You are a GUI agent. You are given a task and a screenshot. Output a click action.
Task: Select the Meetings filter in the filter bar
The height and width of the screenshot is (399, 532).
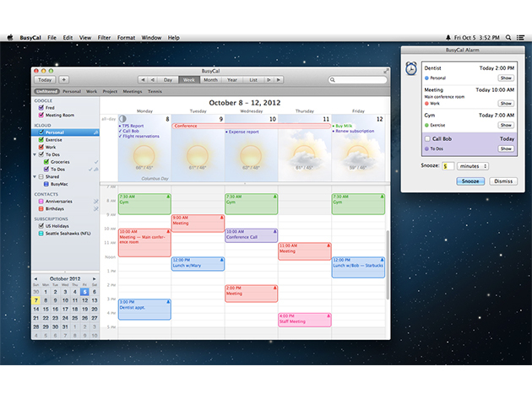coord(133,91)
